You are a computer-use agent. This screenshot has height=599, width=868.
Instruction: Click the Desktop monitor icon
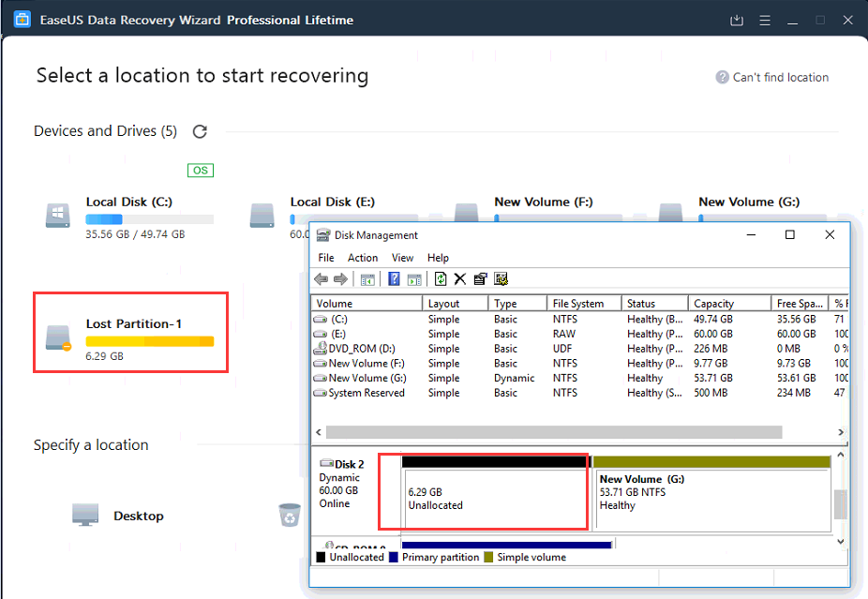pyautogui.click(x=85, y=515)
